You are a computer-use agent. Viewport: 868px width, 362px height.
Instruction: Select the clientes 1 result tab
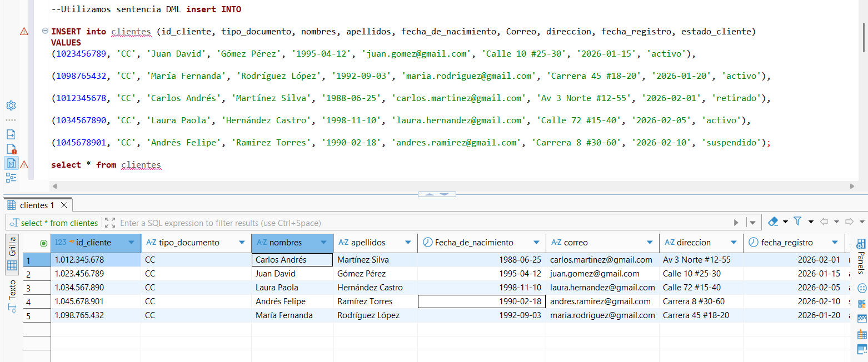pos(37,205)
